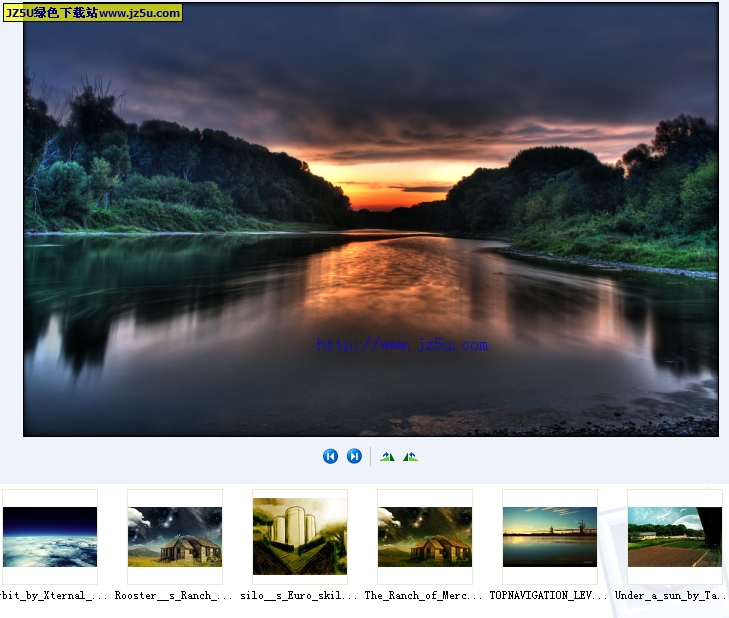
Task: Click the 'The_Ranch_of_Merc...' file name
Action: (x=423, y=596)
